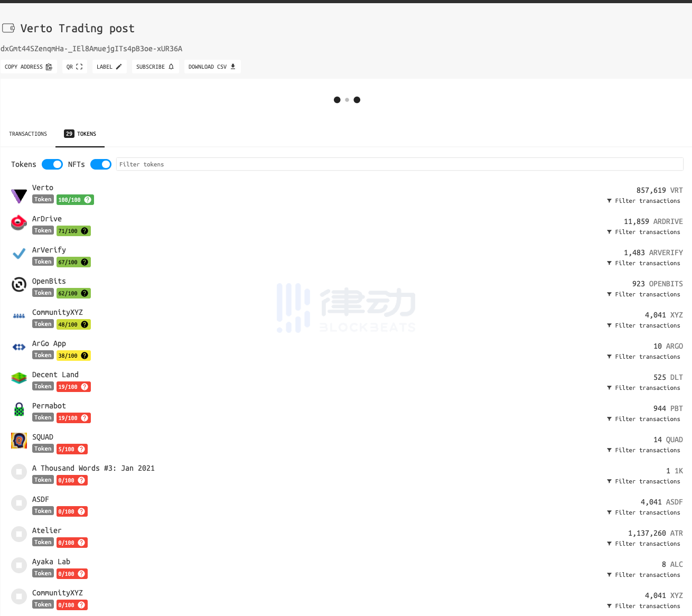Expand Filter transactions for ARDRIVE

pyautogui.click(x=643, y=232)
